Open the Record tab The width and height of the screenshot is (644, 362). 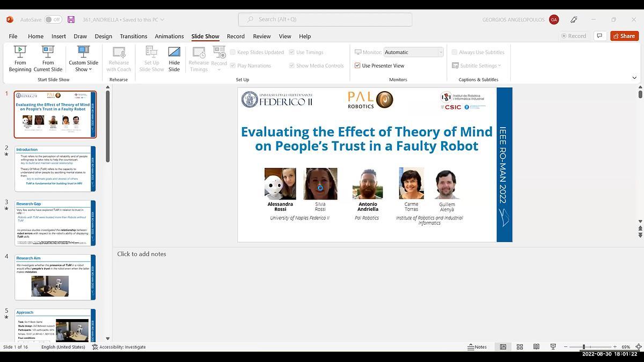click(236, 36)
